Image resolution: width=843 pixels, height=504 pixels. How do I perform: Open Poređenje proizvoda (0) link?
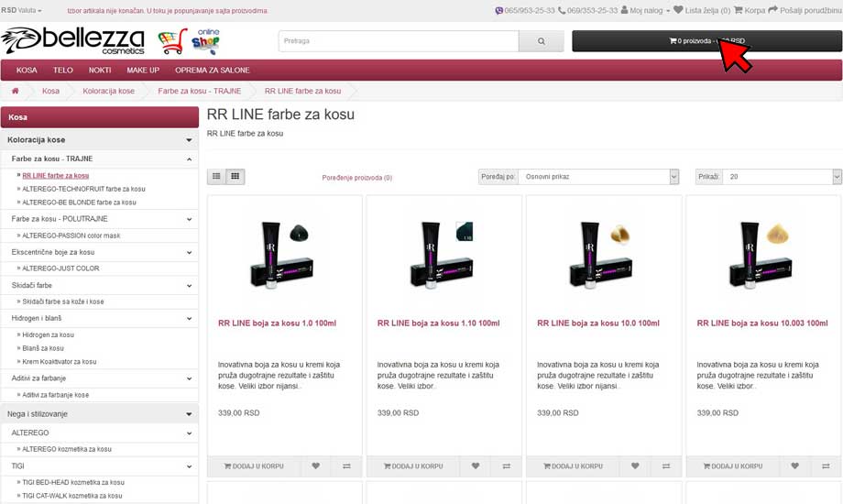357,178
